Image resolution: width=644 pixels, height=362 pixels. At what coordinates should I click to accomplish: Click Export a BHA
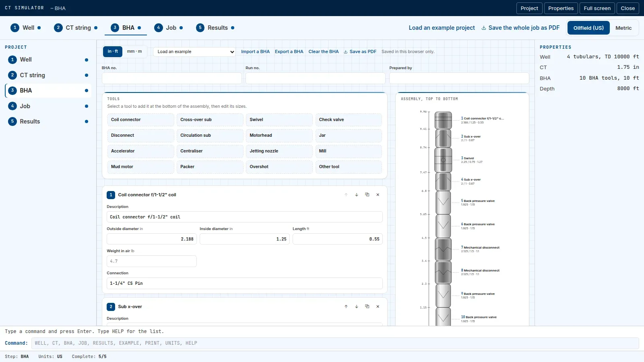pyautogui.click(x=289, y=51)
